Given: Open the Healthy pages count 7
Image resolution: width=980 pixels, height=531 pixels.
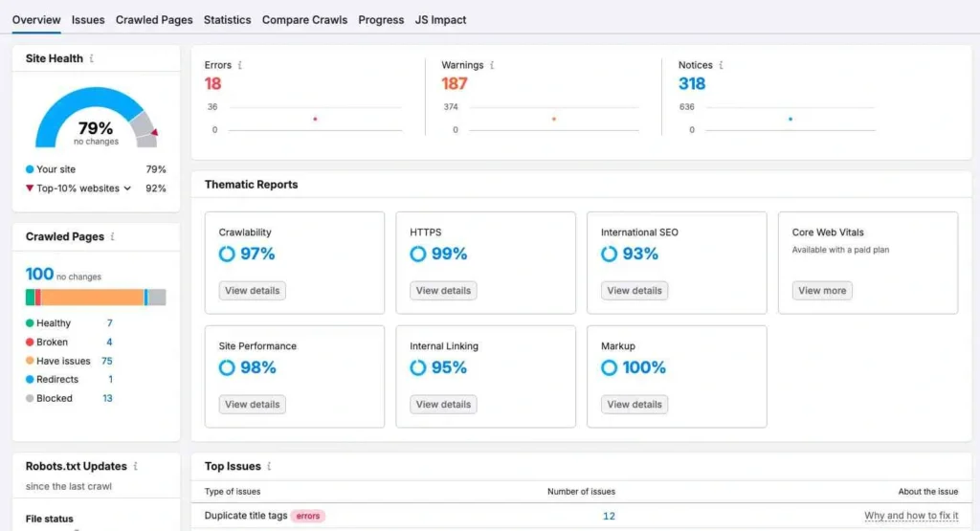Looking at the screenshot, I should click(x=109, y=323).
